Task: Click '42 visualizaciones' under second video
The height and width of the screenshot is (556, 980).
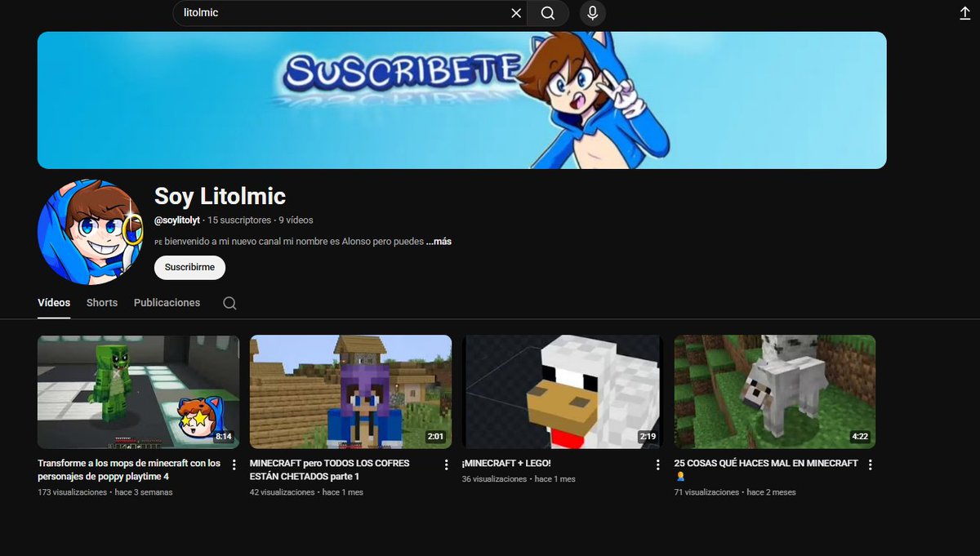Action: [x=282, y=492]
